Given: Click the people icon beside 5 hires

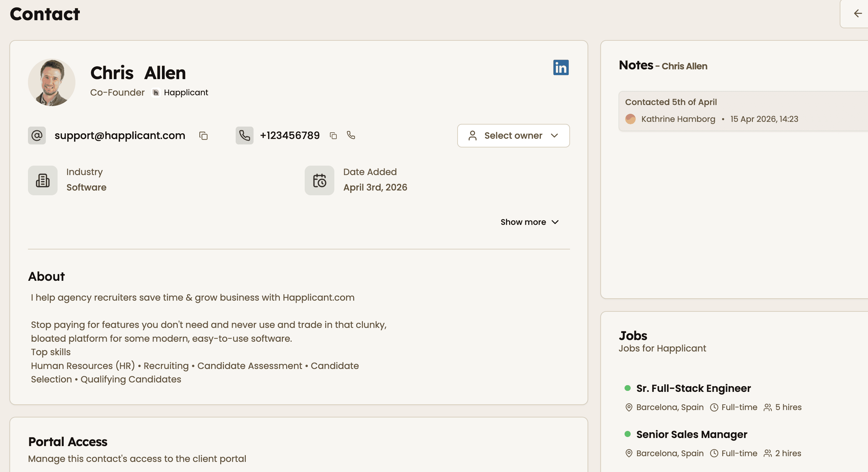Looking at the screenshot, I should tap(768, 407).
